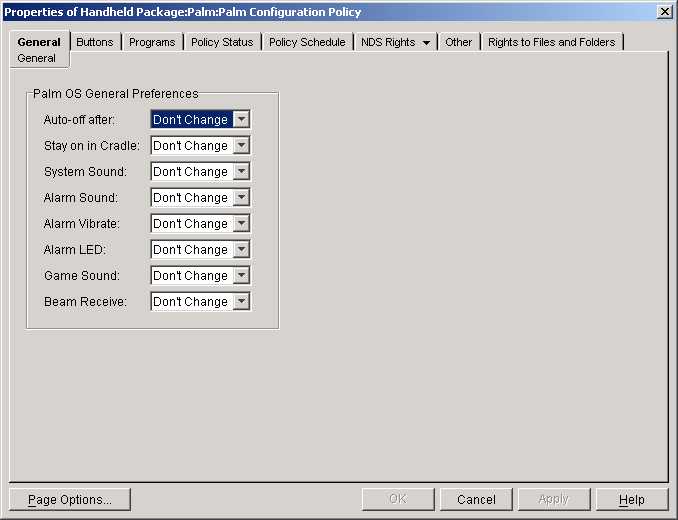Open the NDS Rights tab menu arrow
The image size is (678, 520).
coord(426,42)
